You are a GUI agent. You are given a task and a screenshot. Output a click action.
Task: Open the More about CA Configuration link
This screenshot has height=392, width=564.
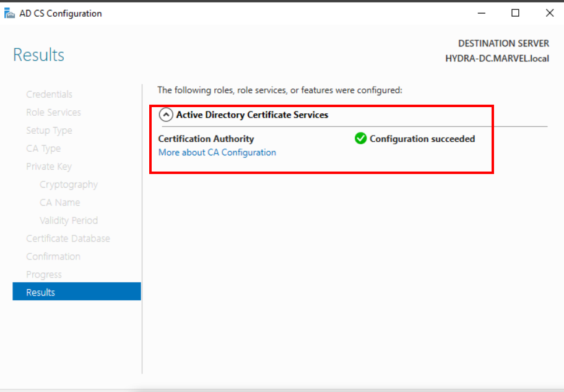pos(217,152)
